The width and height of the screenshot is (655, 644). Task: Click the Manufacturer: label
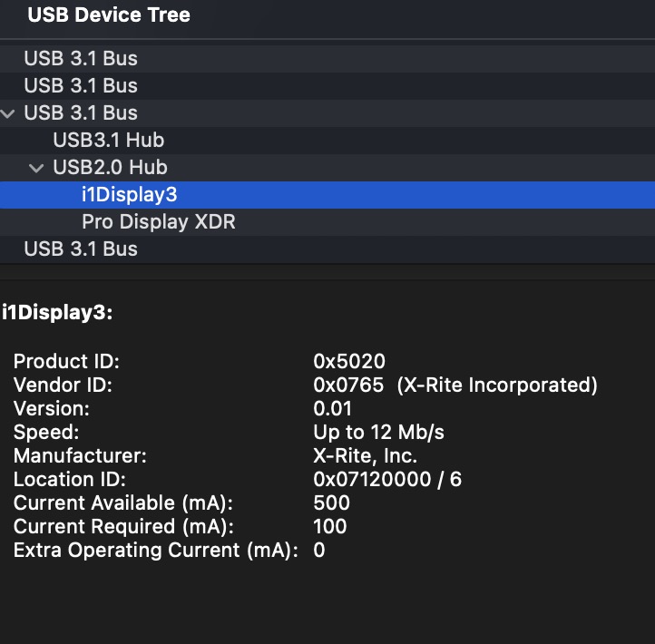coord(80,455)
